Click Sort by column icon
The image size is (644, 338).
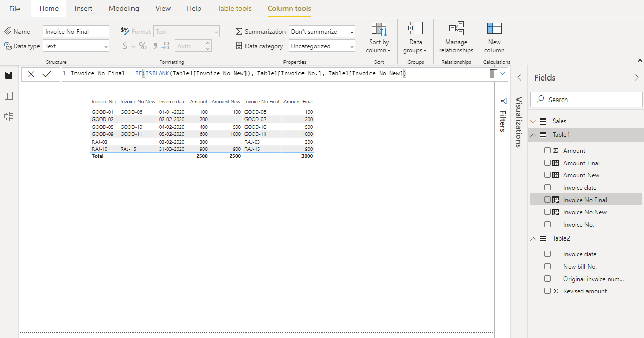click(379, 29)
